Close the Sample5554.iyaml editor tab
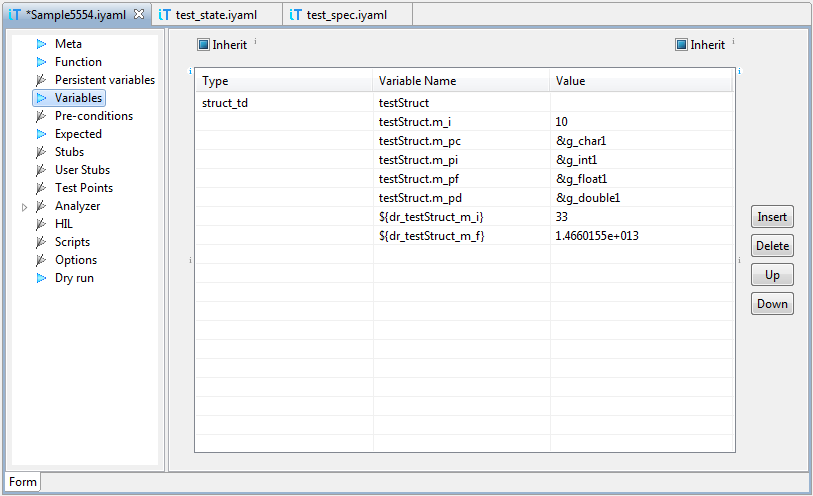 coord(139,14)
